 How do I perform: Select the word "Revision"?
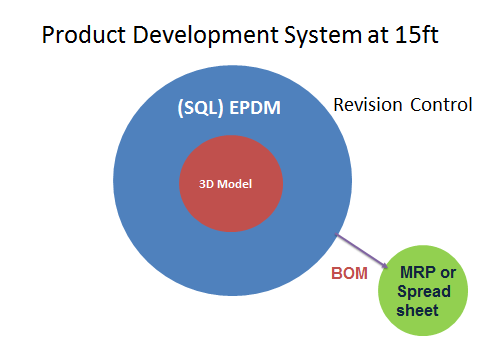click(368, 105)
